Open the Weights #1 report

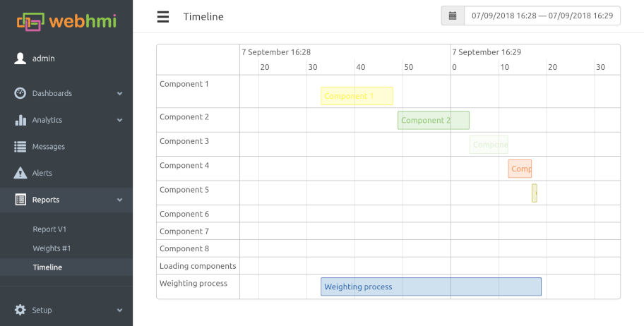tap(52, 248)
